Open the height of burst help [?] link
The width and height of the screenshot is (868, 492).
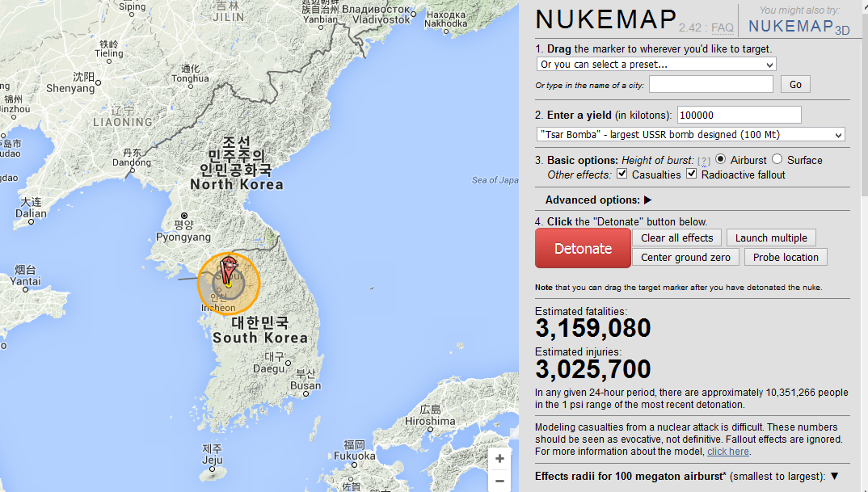pos(704,161)
